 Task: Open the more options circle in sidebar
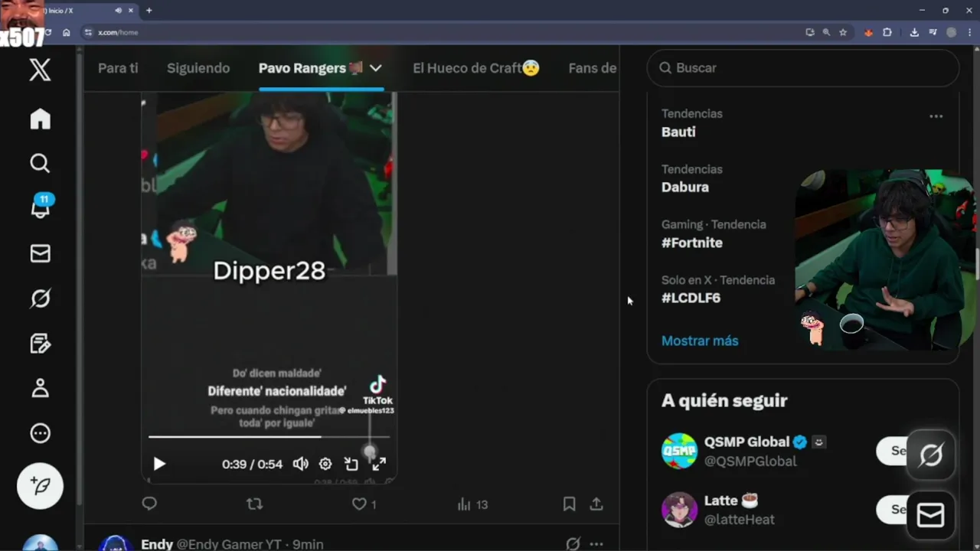point(40,433)
